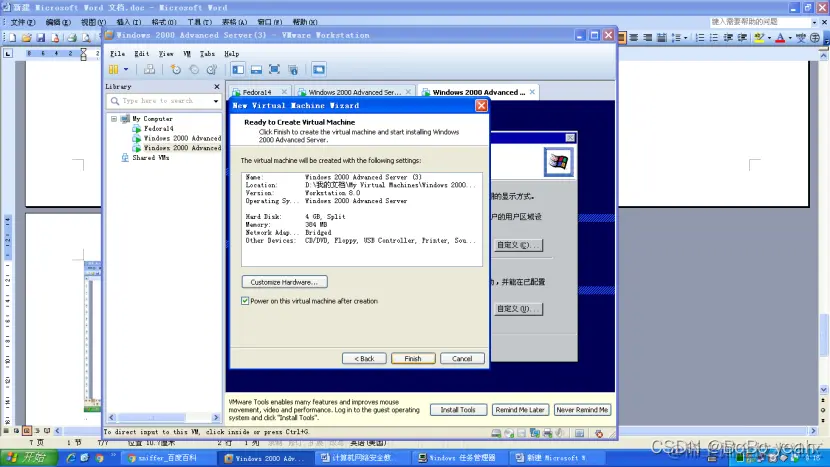Open the Word line spacing dropdown arrow
830x467 pixels.
685,38
